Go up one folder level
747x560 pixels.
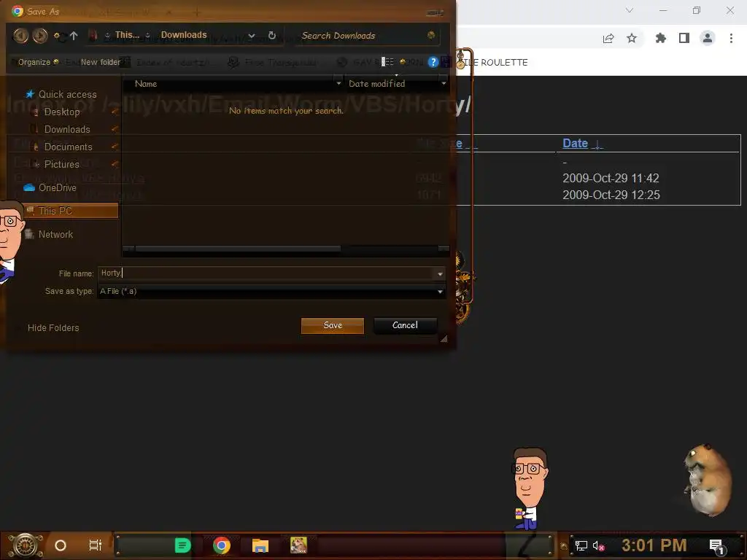(74, 35)
